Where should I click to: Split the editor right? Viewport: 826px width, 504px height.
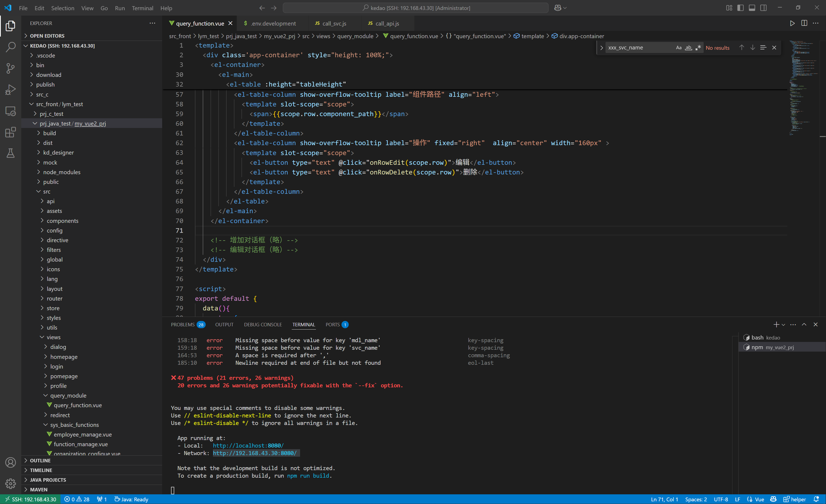(x=804, y=23)
